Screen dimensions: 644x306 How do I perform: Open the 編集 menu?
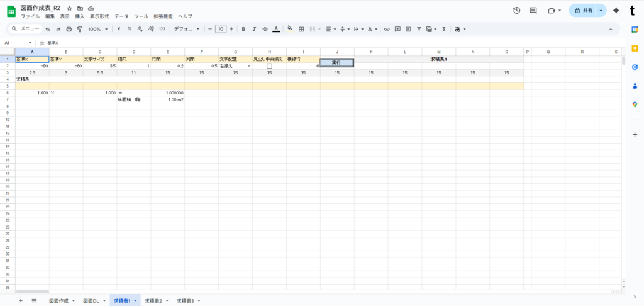tap(50, 16)
